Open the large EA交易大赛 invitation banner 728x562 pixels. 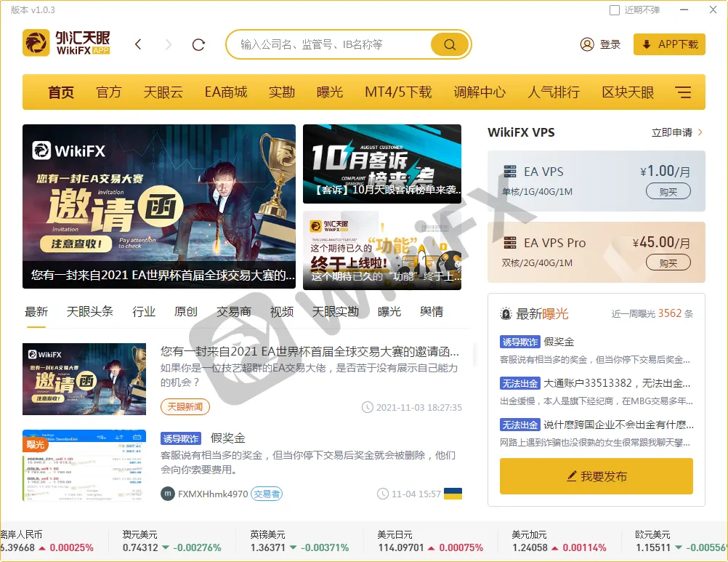click(x=159, y=206)
